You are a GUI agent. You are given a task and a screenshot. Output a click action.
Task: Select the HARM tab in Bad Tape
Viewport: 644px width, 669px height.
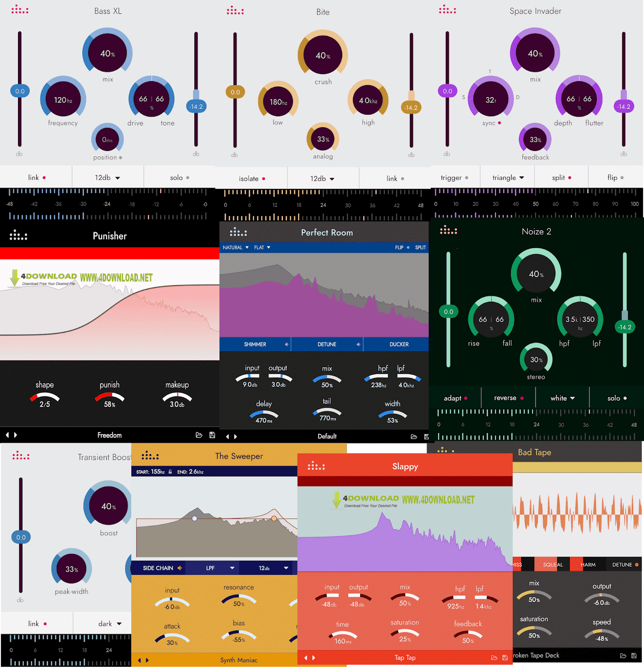click(x=588, y=564)
